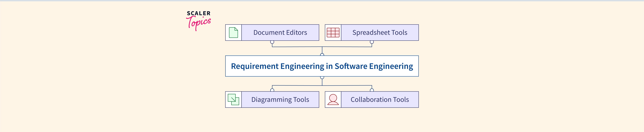The width and height of the screenshot is (644, 132).
Task: Click connector circle above Diagramming Tools box
Action: click(x=272, y=90)
